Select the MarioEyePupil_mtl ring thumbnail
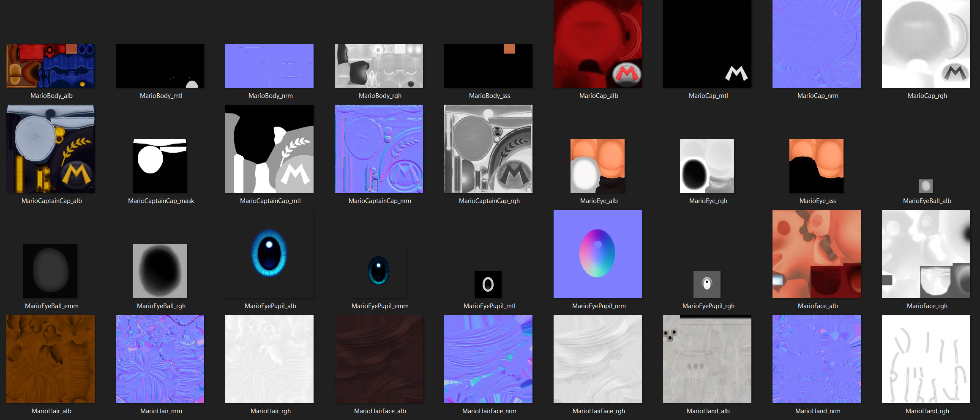The height and width of the screenshot is (420, 980). 488,285
